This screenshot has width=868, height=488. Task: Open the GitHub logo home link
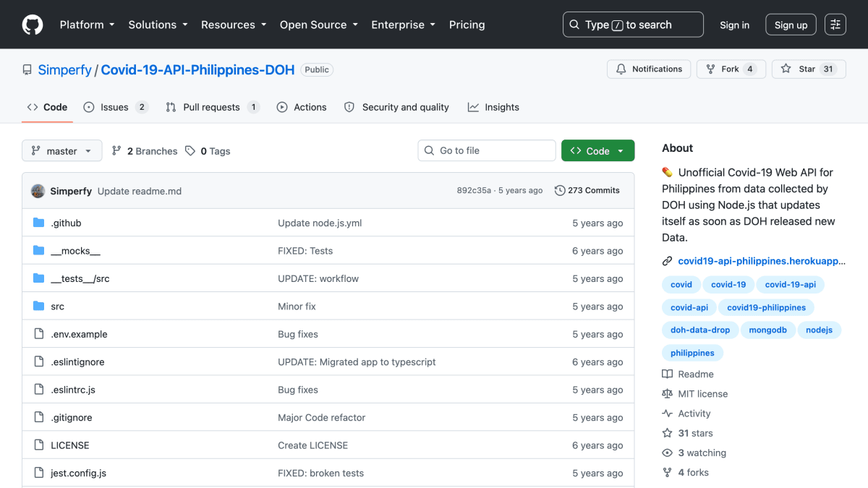(33, 25)
